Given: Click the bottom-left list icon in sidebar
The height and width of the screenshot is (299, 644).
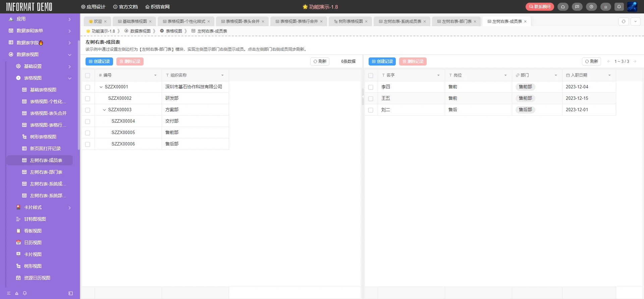Looking at the screenshot, I should (x=9, y=293).
